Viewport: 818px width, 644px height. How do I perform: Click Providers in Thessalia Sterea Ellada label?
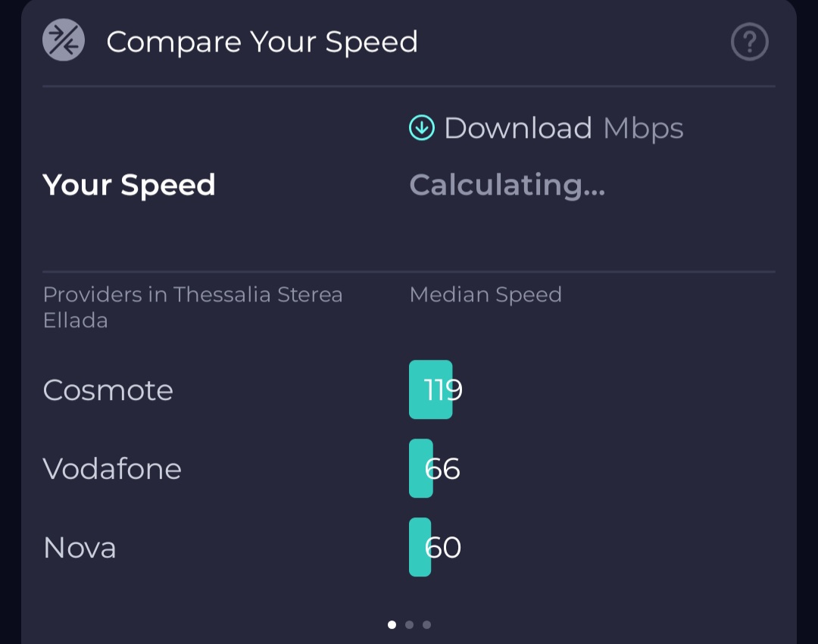pyautogui.click(x=192, y=308)
